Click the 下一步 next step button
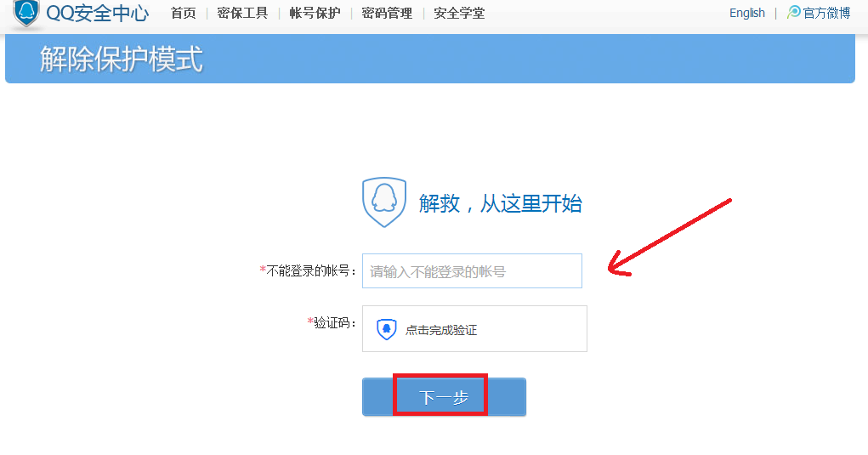 [444, 397]
